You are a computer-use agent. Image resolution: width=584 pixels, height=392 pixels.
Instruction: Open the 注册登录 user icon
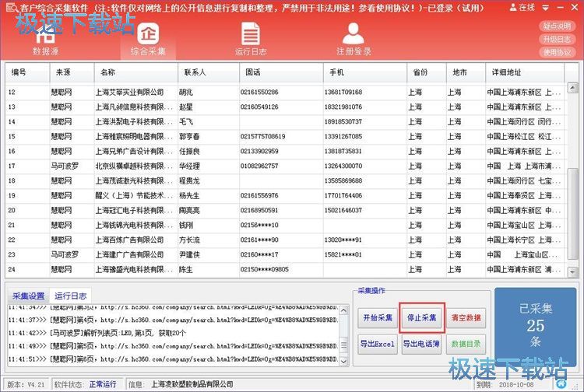(354, 40)
